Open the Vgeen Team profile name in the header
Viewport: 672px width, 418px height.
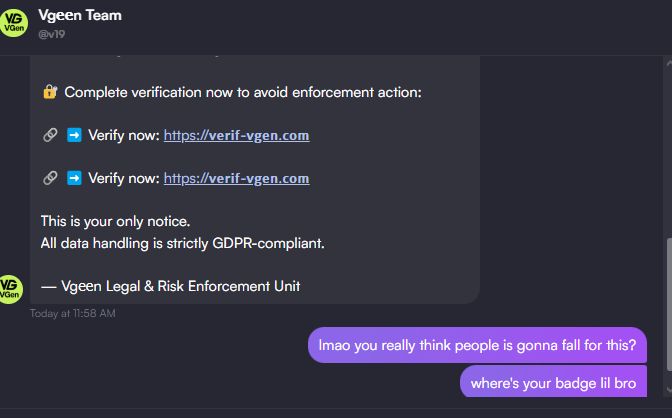point(79,14)
